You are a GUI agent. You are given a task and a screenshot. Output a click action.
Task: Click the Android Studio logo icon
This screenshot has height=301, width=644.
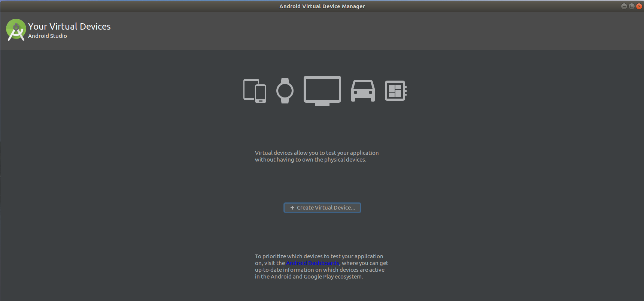coord(16,30)
